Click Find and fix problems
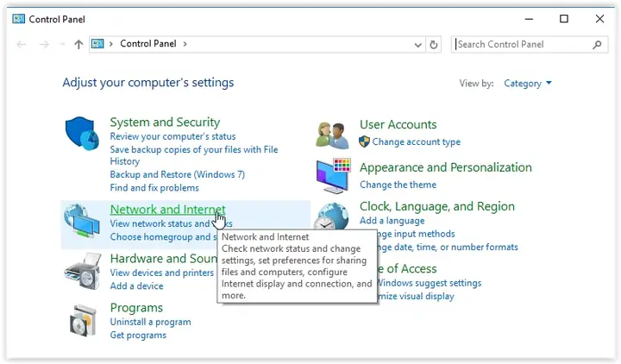621x364 pixels. pos(154,188)
